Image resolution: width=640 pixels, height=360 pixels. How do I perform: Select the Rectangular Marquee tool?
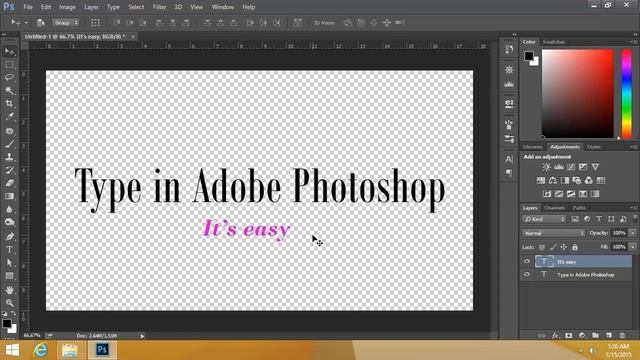[x=9, y=64]
